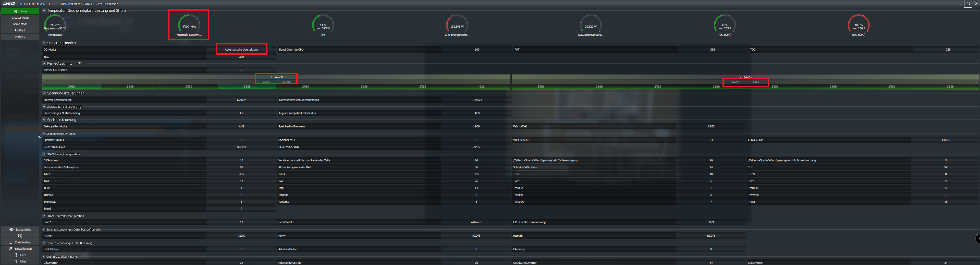Click the Spitzen-Kernspannung value 1.20624

(x=242, y=100)
